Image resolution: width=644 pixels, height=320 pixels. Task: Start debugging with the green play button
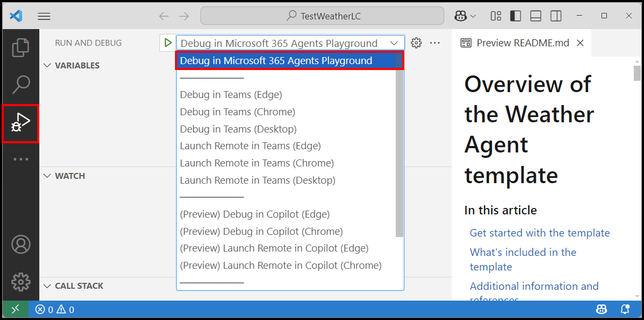pos(168,43)
